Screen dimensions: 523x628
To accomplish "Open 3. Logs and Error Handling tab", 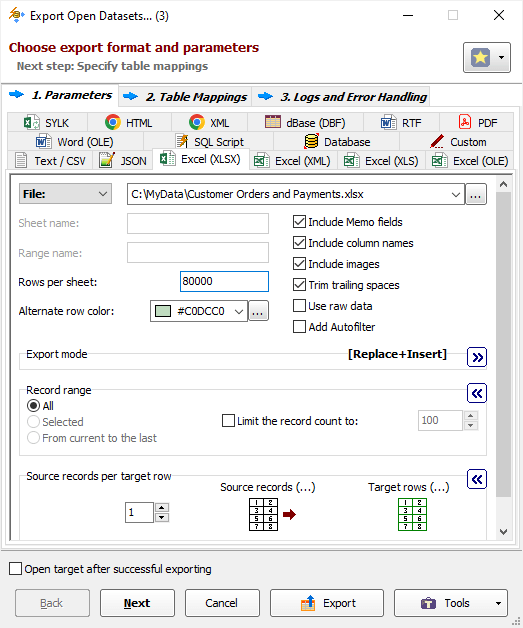I will click(x=341, y=97).
